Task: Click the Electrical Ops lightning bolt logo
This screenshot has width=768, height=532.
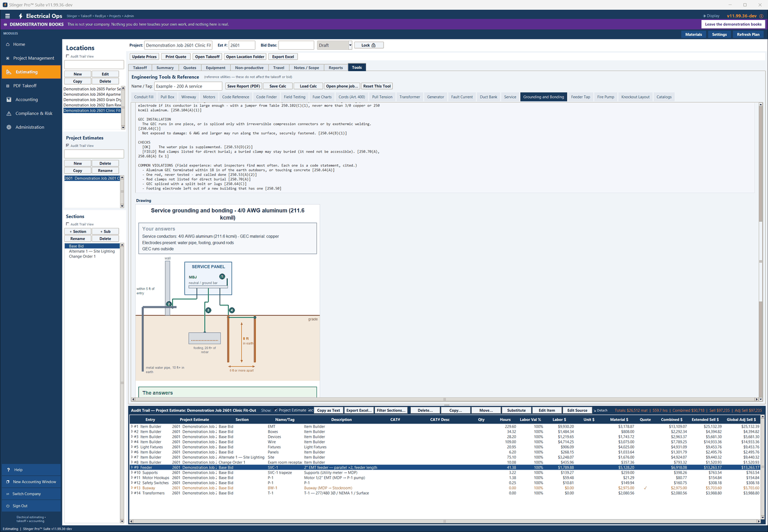Action: pyautogui.click(x=20, y=16)
